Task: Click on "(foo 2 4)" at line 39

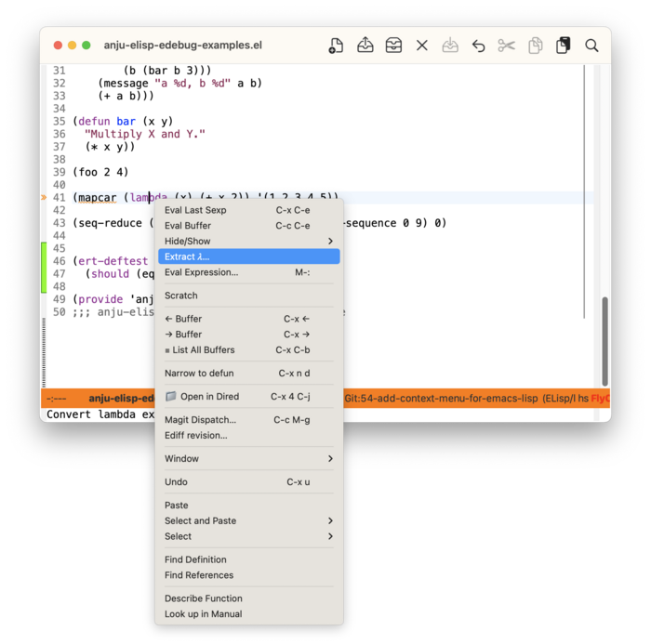Action: click(x=100, y=172)
